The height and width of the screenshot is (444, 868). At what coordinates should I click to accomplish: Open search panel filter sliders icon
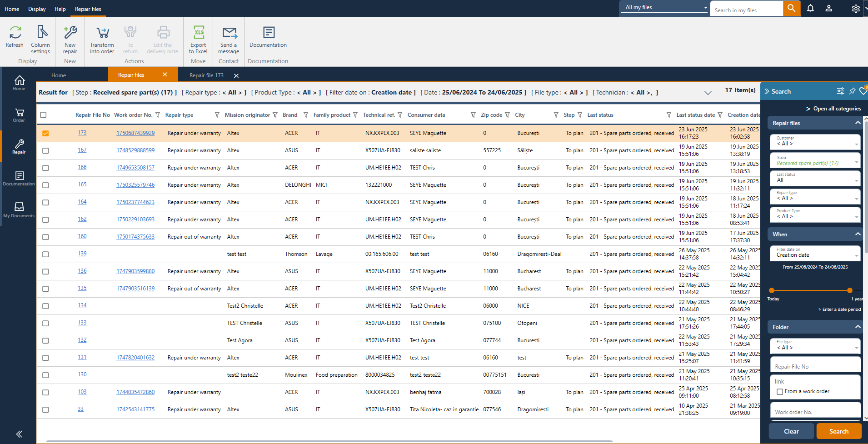[x=841, y=91]
